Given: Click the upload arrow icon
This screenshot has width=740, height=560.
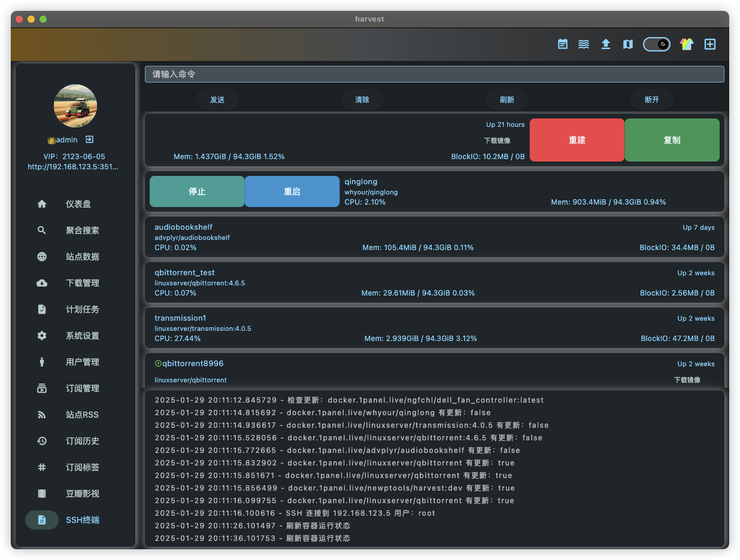Looking at the screenshot, I should [x=606, y=44].
